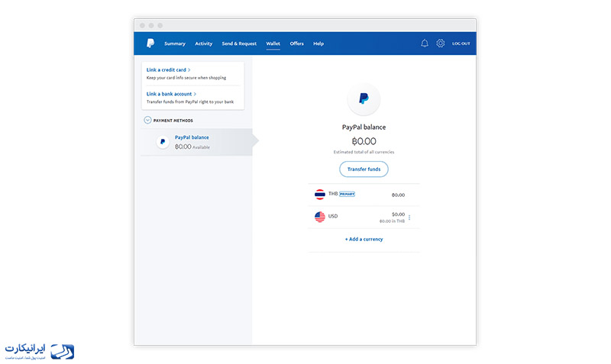Click Link a credit card
The image size is (611, 364).
(168, 70)
